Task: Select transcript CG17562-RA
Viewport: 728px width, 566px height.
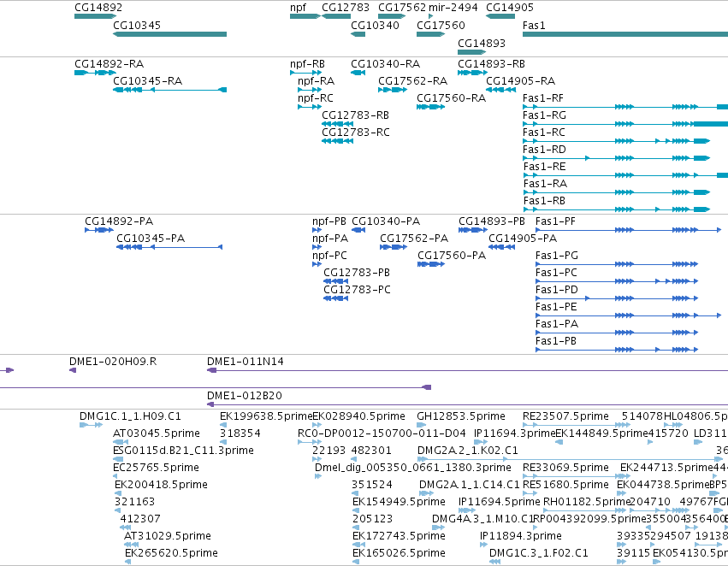Action: (x=412, y=80)
